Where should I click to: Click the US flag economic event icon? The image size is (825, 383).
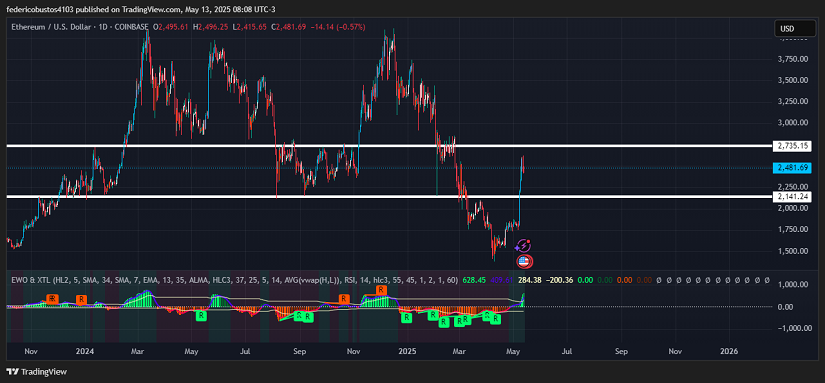click(524, 261)
